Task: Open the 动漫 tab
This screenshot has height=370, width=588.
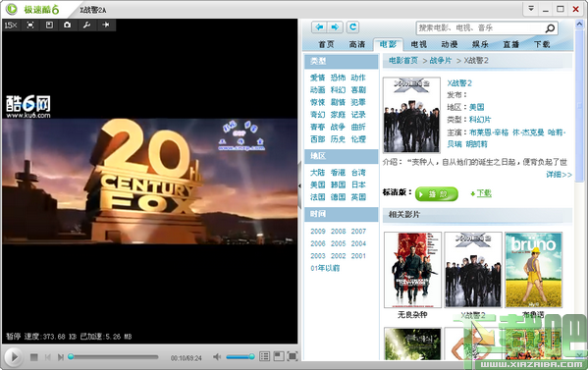Action: (450, 44)
